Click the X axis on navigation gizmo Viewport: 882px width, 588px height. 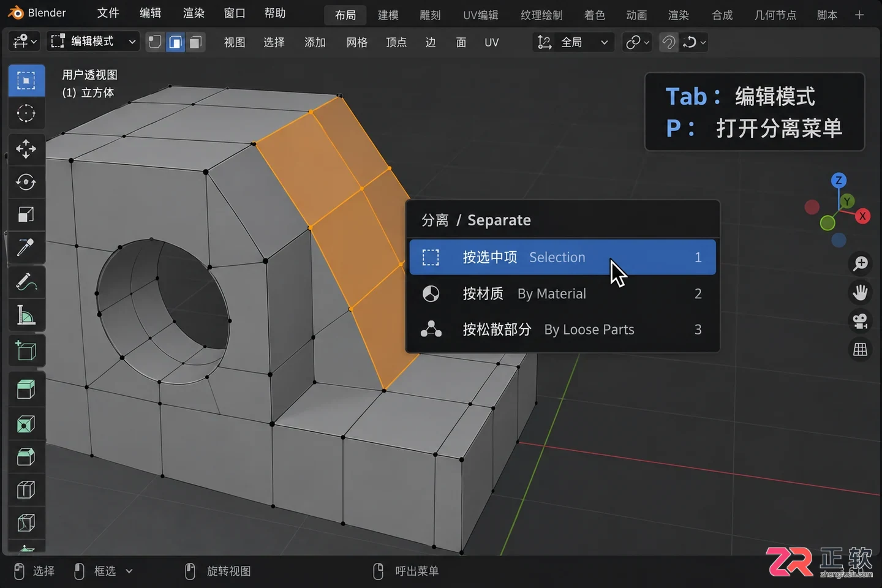coord(862,216)
